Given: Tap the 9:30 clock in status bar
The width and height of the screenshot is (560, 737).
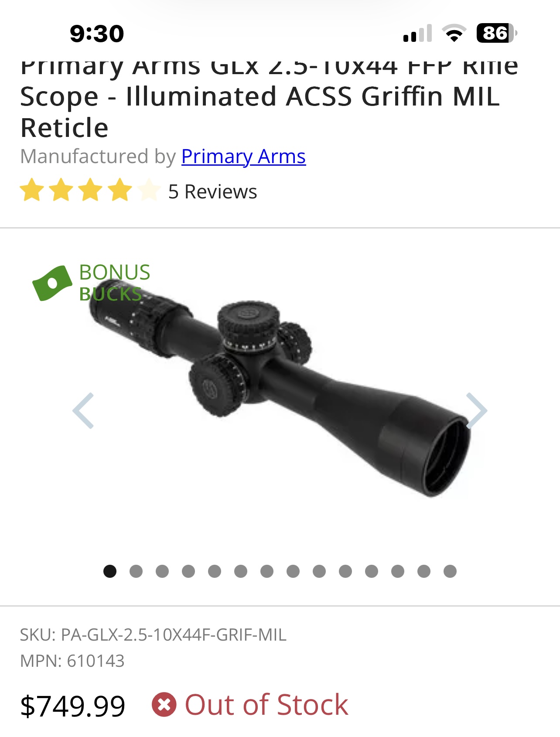Looking at the screenshot, I should (x=97, y=34).
